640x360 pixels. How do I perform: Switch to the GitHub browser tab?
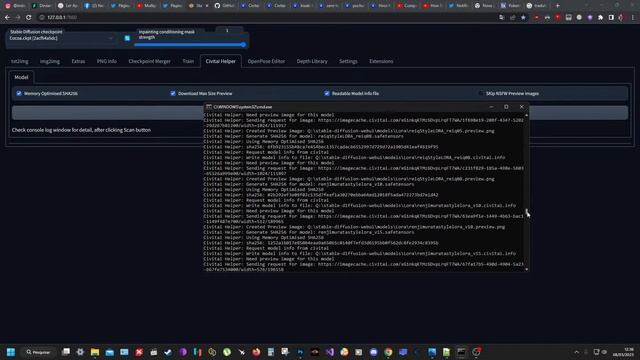(224, 6)
